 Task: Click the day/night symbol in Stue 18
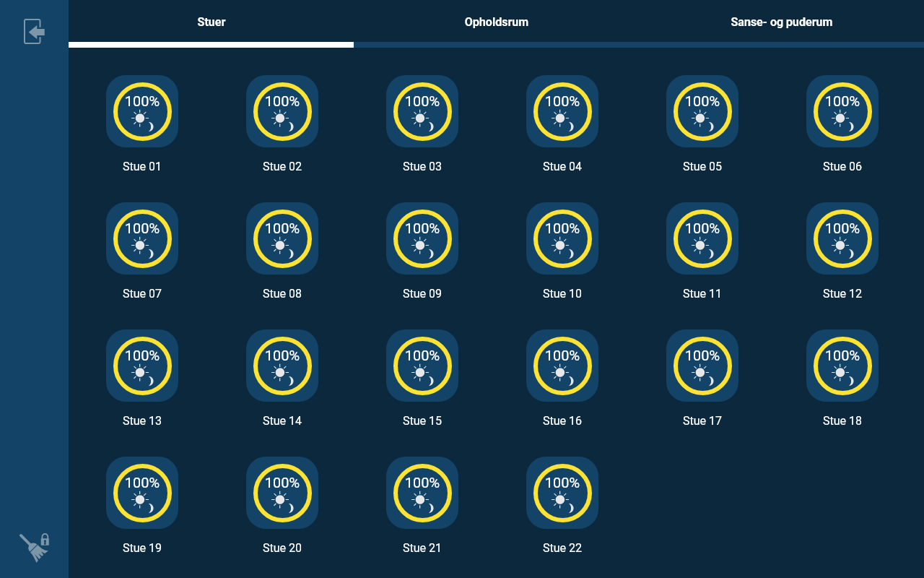tap(842, 374)
